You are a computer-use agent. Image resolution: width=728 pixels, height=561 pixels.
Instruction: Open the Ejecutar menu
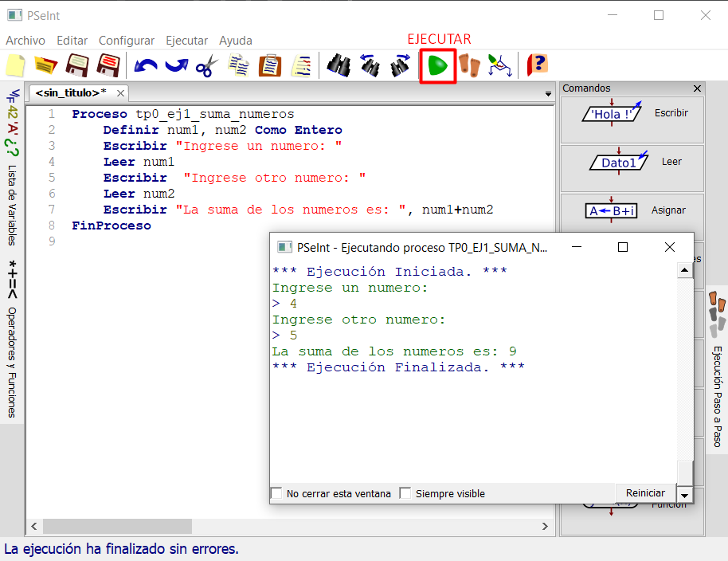[x=186, y=40]
